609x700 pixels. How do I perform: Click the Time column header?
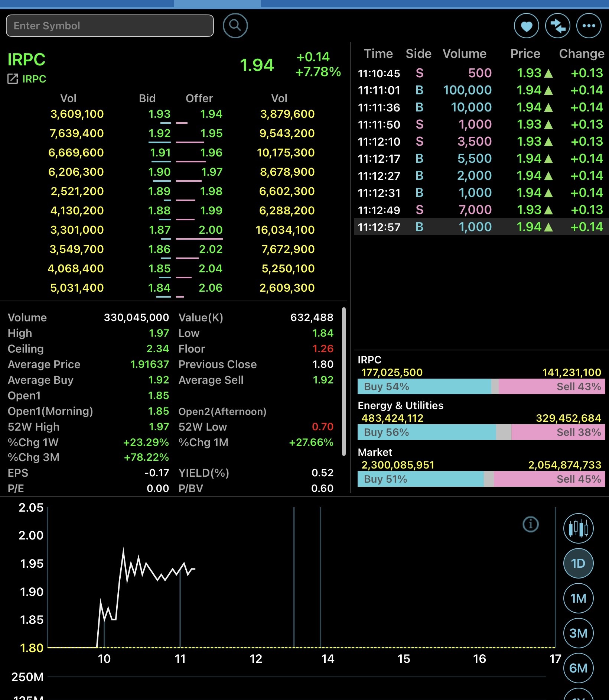pos(378,54)
